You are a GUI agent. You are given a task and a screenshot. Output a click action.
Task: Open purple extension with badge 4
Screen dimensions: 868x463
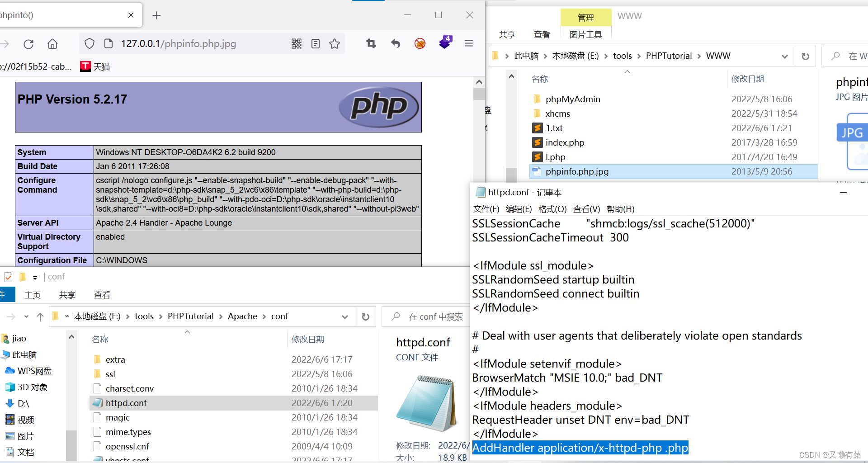coord(445,43)
